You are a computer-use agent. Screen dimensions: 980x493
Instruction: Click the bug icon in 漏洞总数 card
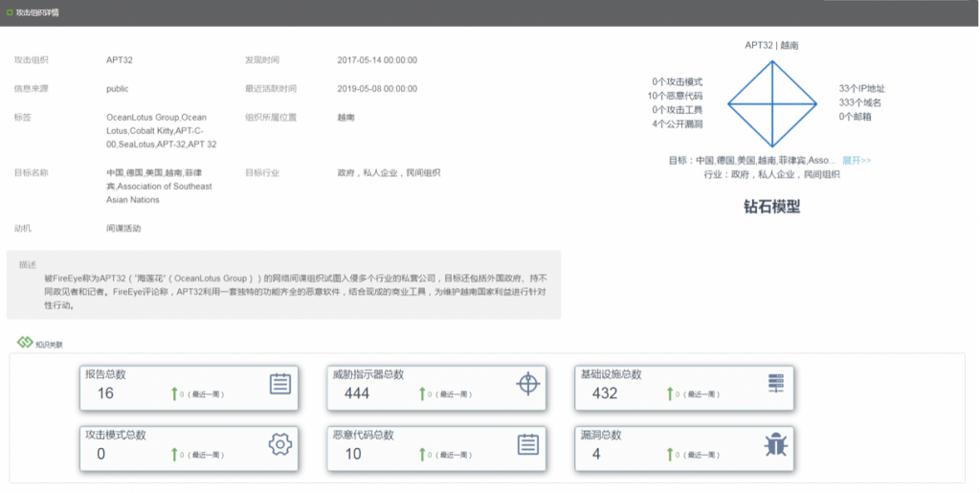(x=775, y=444)
